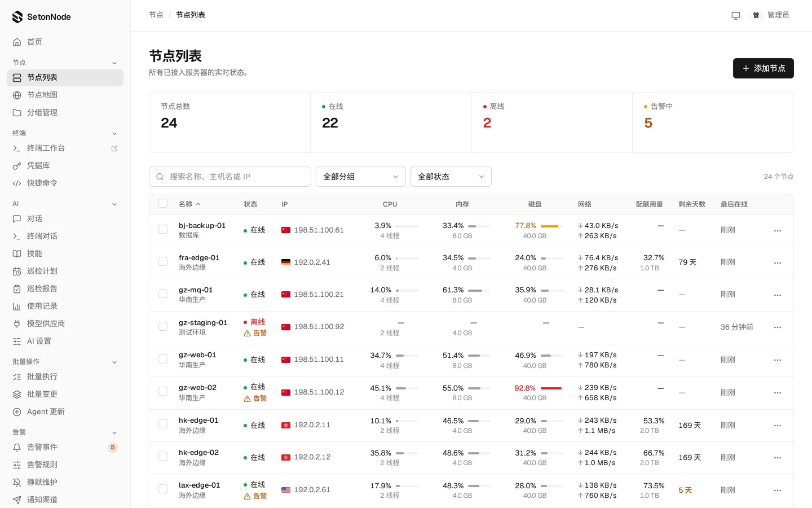Click the orange disk bar of bj-backup-01
812x508 pixels.
click(551, 226)
